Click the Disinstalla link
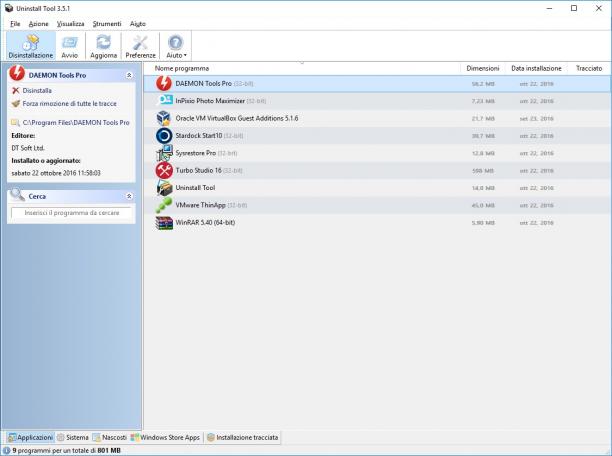 (x=37, y=91)
